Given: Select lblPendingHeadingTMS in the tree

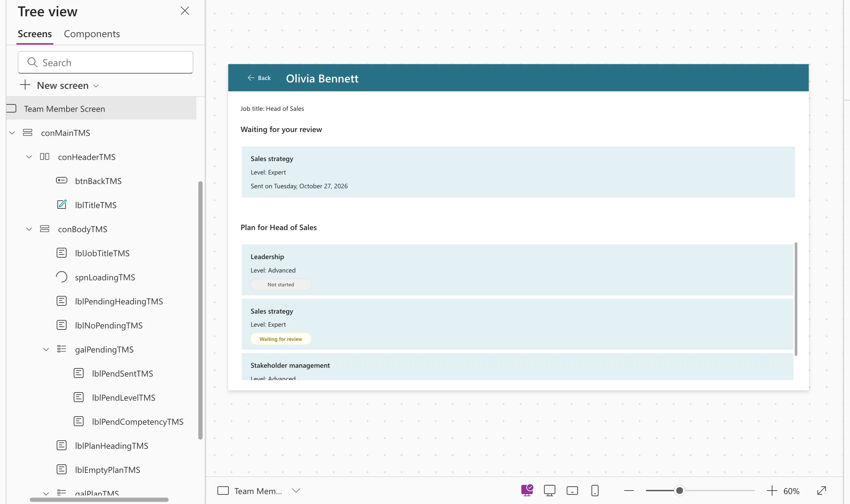Looking at the screenshot, I should click(x=119, y=301).
